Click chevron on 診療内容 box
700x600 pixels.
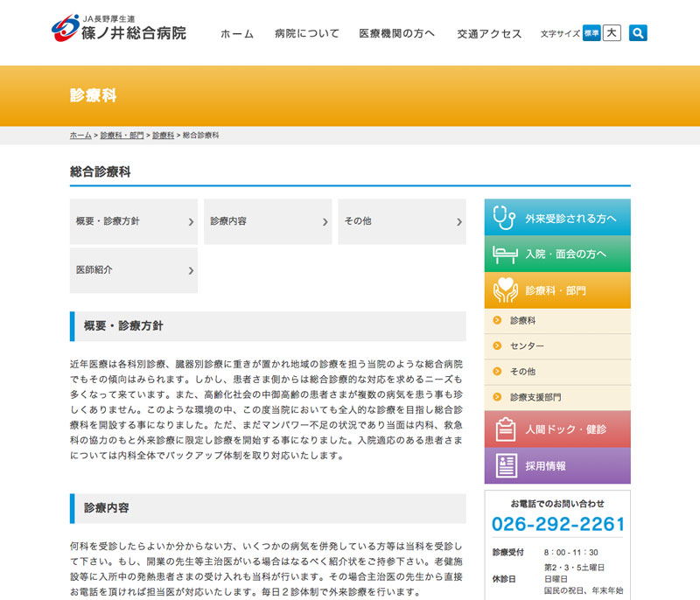click(325, 221)
